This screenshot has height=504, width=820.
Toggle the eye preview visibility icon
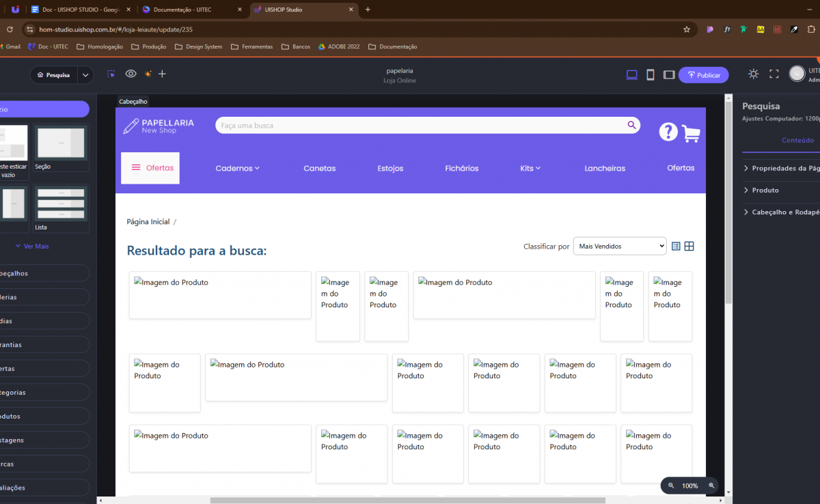(131, 74)
